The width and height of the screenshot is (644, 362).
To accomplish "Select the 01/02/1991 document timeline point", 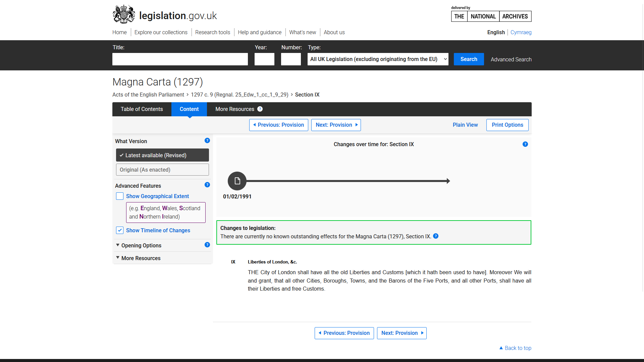I will pyautogui.click(x=237, y=181).
